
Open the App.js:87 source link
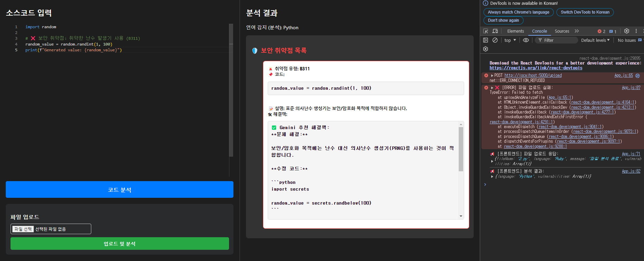[x=631, y=88]
